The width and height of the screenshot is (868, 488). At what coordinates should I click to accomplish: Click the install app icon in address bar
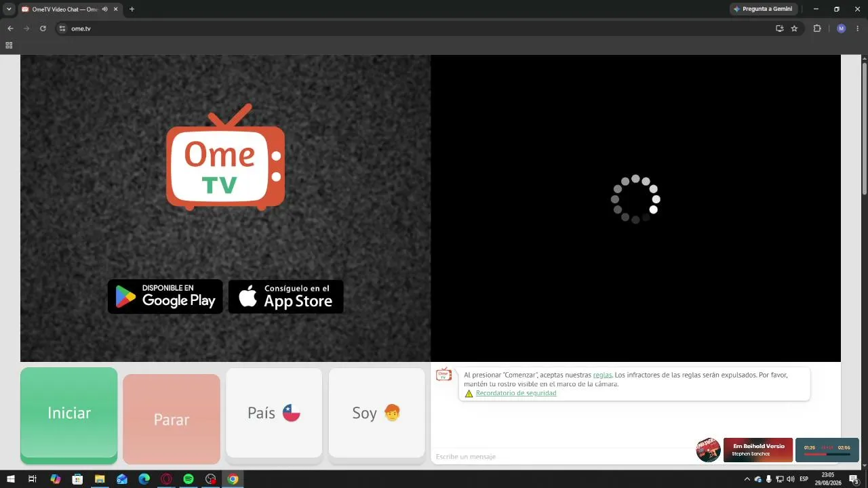coord(779,28)
